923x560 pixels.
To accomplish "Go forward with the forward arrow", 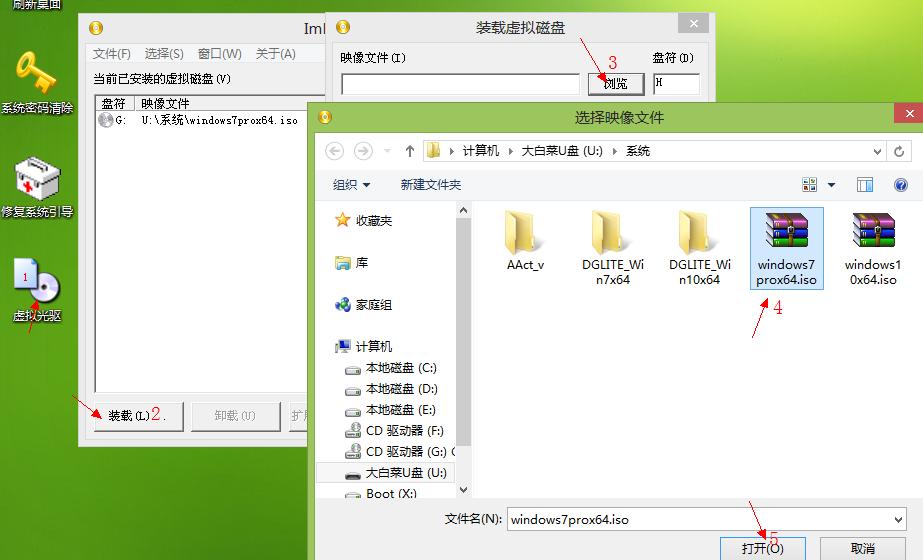I will click(363, 151).
